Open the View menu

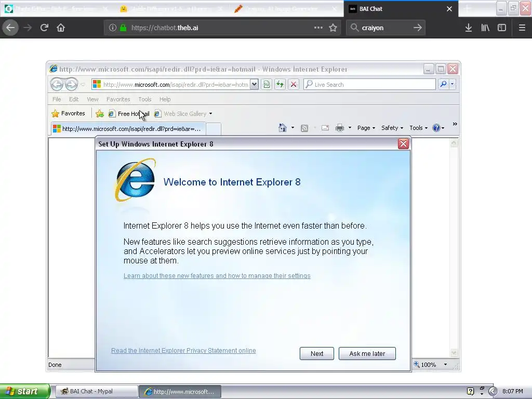tap(92, 99)
